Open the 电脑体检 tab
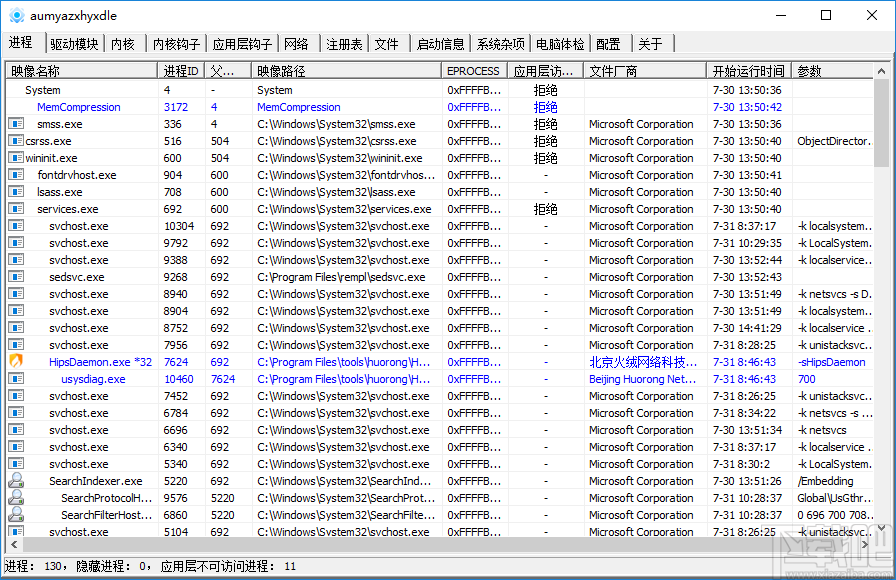Screen dimensions: 896x580 [x=560, y=44]
